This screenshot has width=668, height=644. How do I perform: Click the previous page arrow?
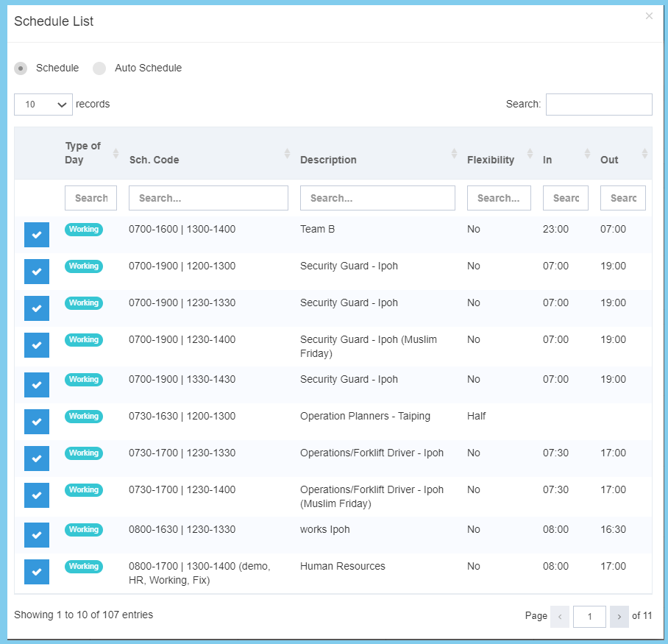pyautogui.click(x=560, y=616)
